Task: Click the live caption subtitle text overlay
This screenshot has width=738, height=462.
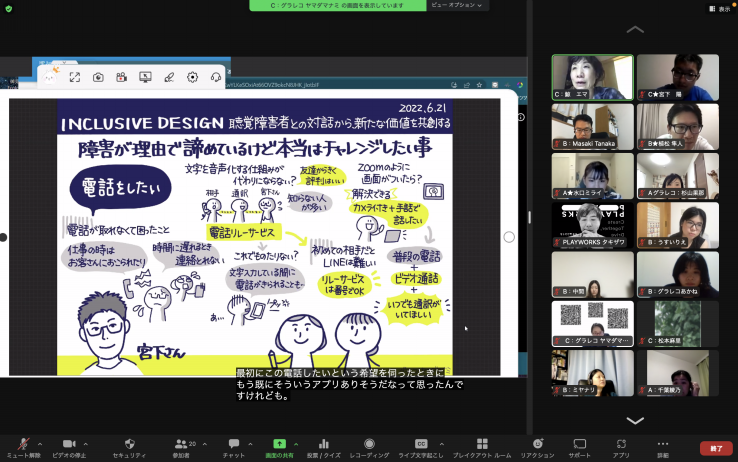Action: coord(350,384)
